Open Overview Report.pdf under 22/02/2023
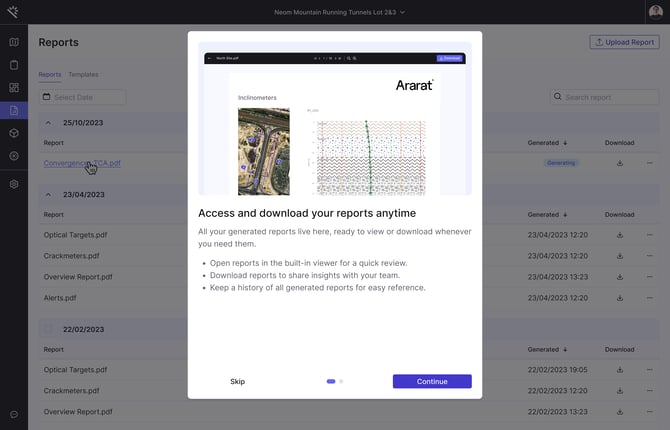Viewport: 670px width, 430px height. point(78,412)
